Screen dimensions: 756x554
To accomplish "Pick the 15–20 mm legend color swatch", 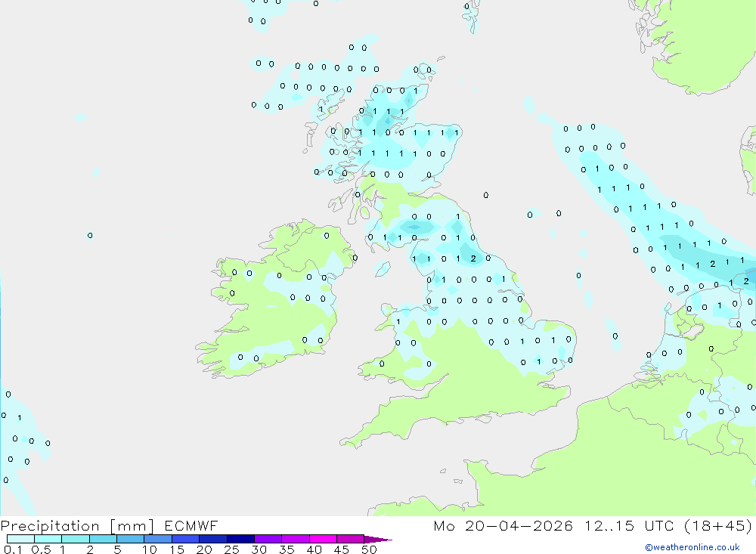I will click(x=186, y=539).
